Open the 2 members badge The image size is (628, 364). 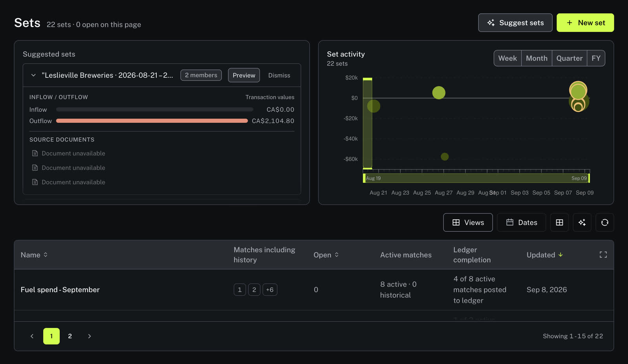point(201,75)
